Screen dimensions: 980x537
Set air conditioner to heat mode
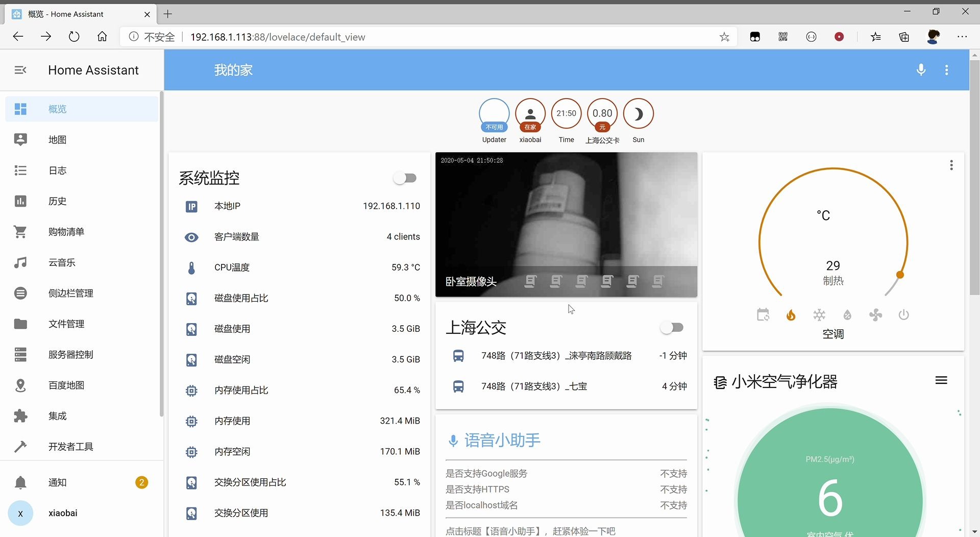point(791,315)
